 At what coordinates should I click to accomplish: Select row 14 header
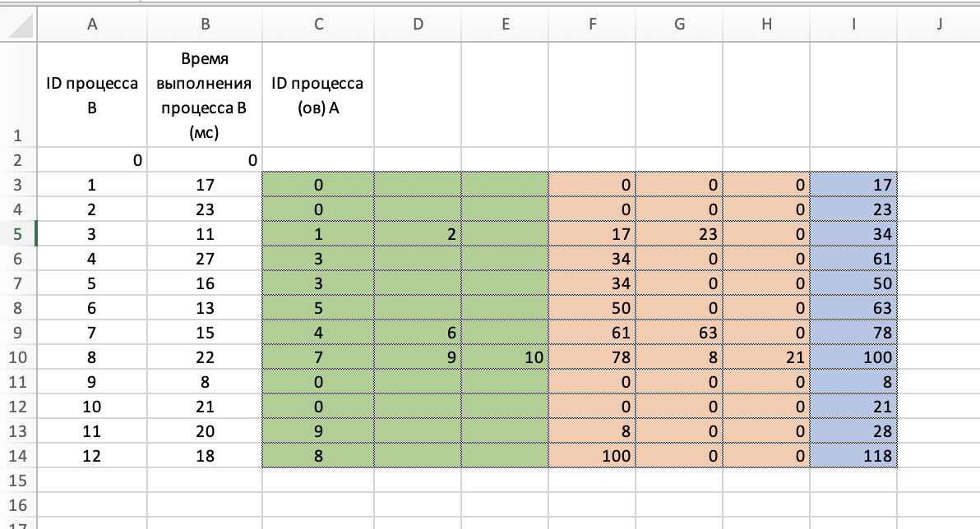(18, 455)
